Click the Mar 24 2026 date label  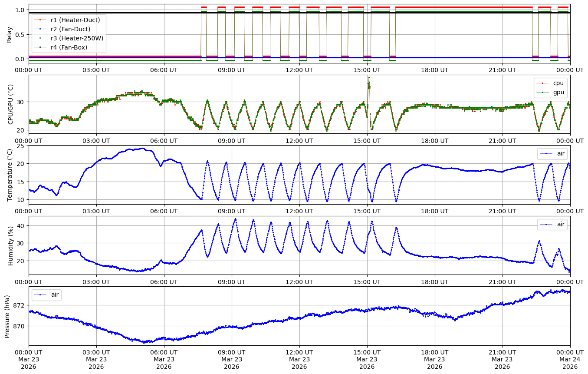[570, 359]
